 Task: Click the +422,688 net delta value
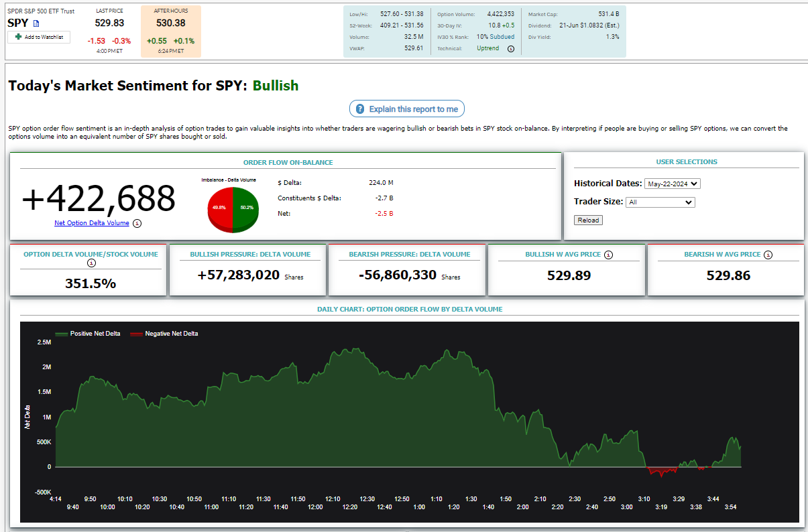(99, 198)
